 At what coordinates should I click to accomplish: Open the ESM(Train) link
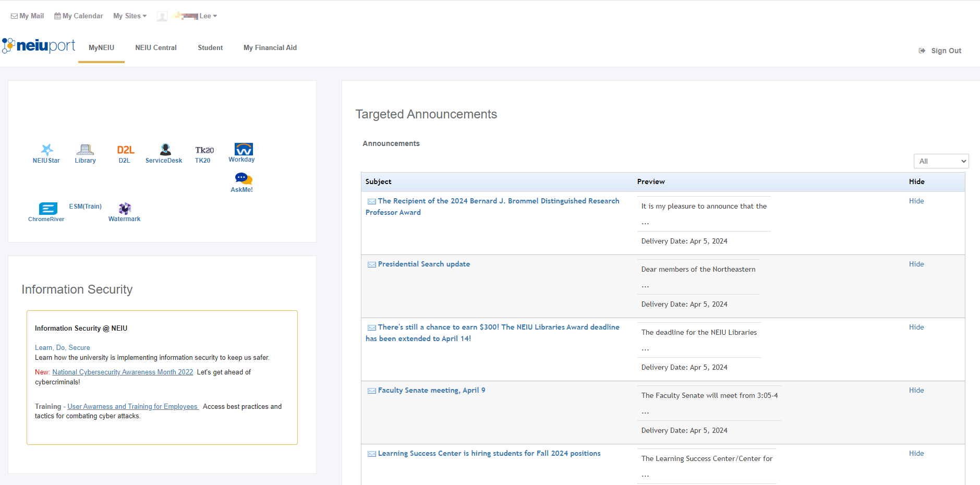[x=85, y=207]
